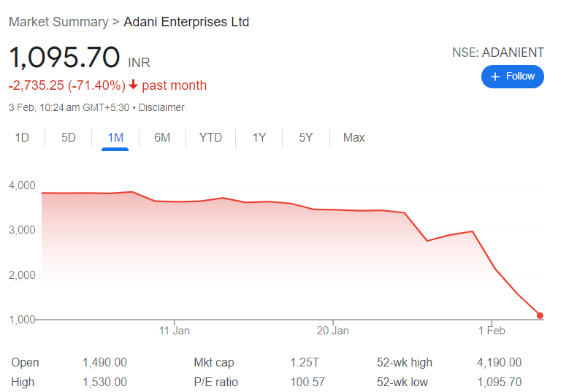Click the 1 Feb axis marker

(x=492, y=331)
